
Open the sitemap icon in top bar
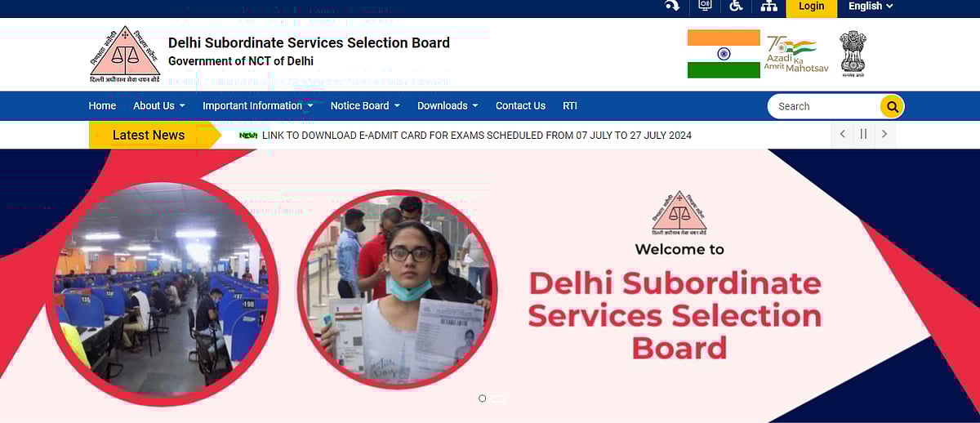click(768, 6)
